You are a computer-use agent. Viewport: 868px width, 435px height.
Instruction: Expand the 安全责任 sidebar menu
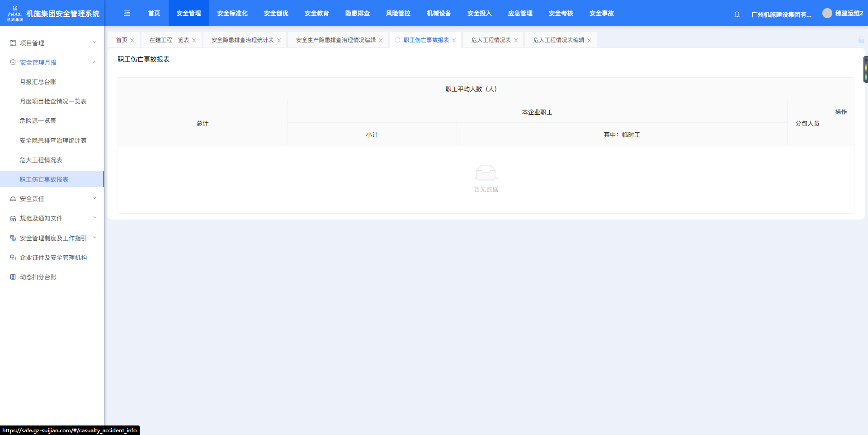pyautogui.click(x=52, y=199)
